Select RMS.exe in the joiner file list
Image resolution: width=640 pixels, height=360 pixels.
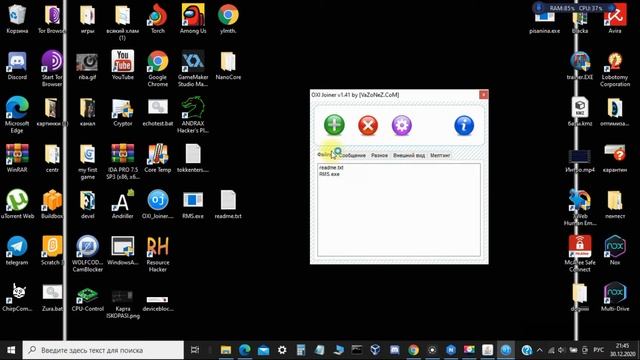pyautogui.click(x=329, y=174)
